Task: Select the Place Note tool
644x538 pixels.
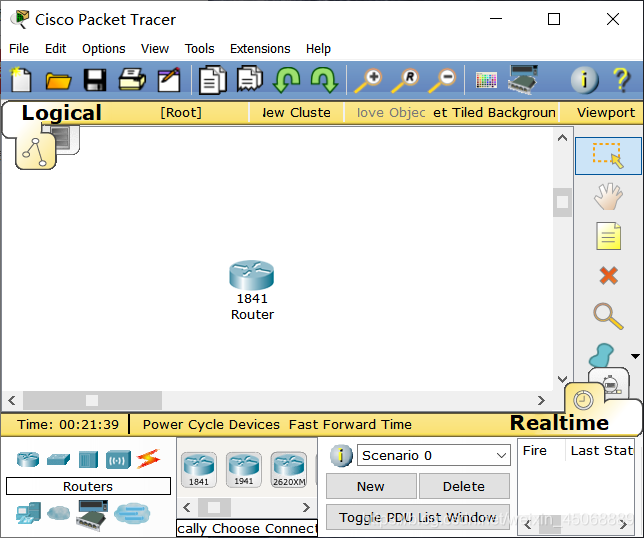Action: pyautogui.click(x=608, y=236)
